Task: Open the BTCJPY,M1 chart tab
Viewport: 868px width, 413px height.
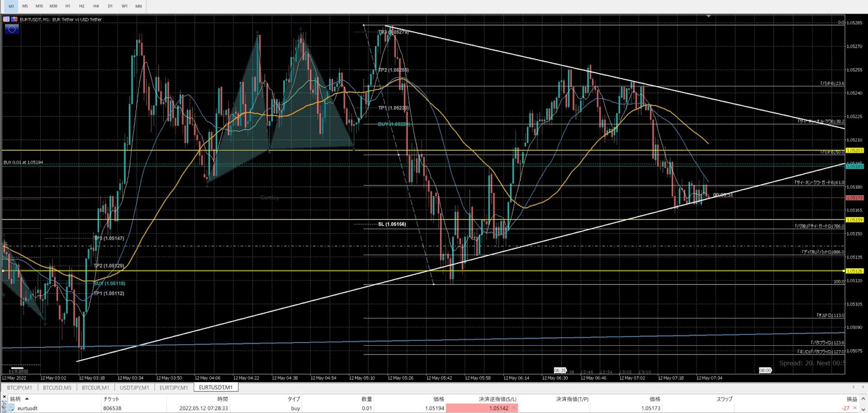Action: (20, 388)
